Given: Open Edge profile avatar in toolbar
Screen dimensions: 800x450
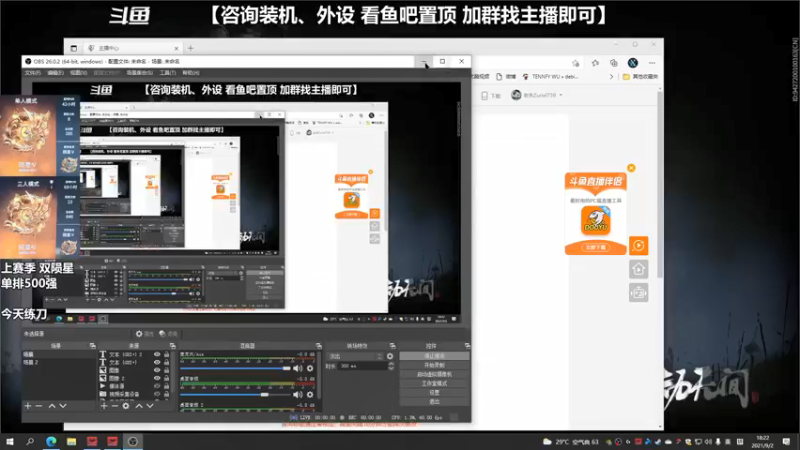Looking at the screenshot, I should click(633, 63).
